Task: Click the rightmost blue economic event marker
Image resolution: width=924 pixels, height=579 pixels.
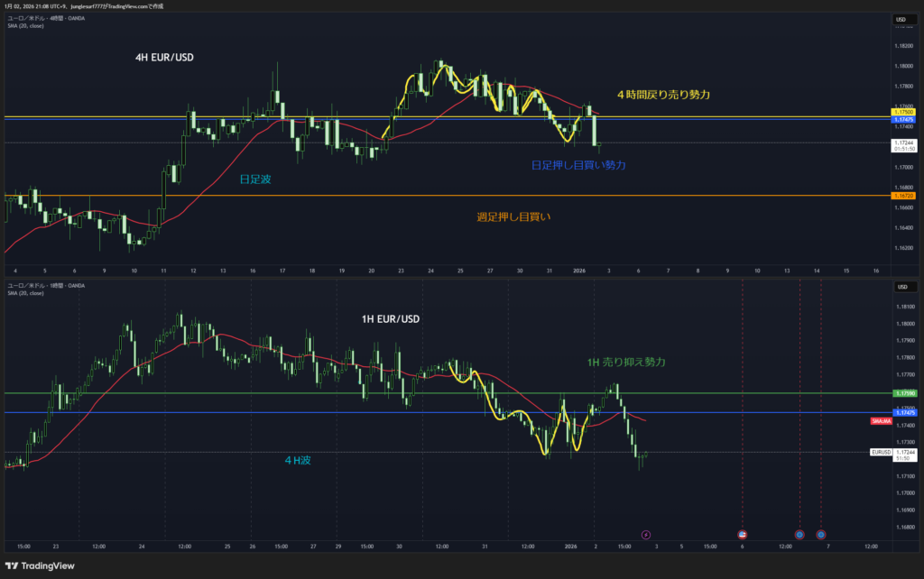Action: pyautogui.click(x=821, y=535)
